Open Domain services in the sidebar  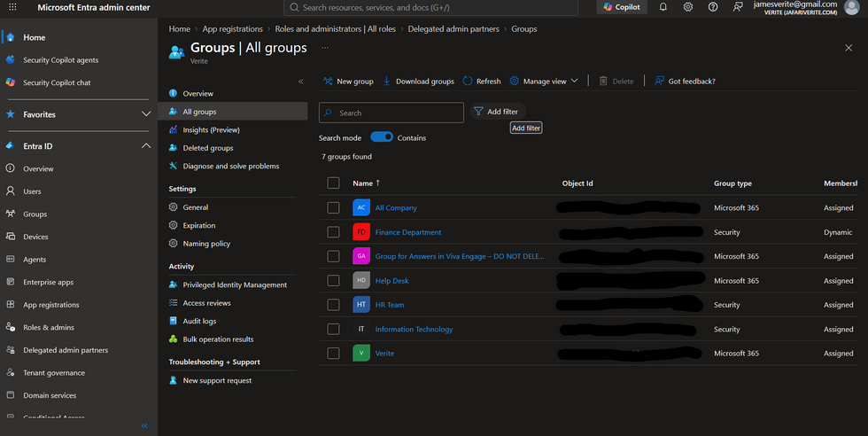pyautogui.click(x=50, y=395)
